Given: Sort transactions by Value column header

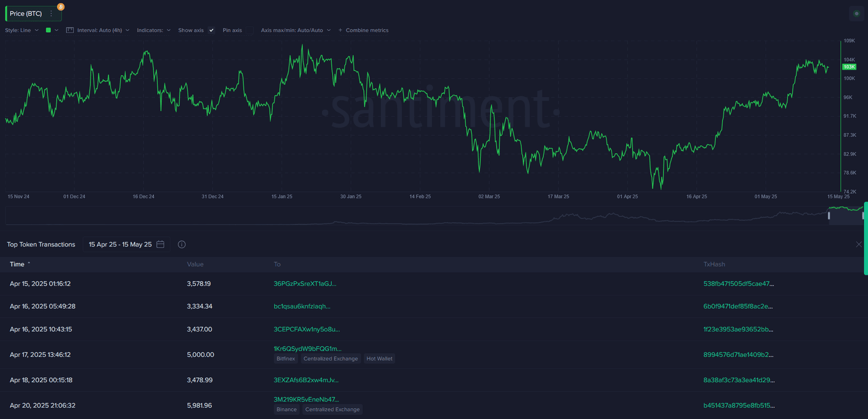Looking at the screenshot, I should tap(195, 264).
